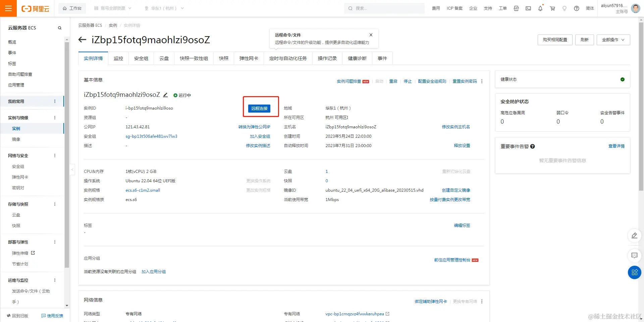Viewport: 644px width, 322px height.
Task: Click the 刷新 button
Action: (585, 40)
